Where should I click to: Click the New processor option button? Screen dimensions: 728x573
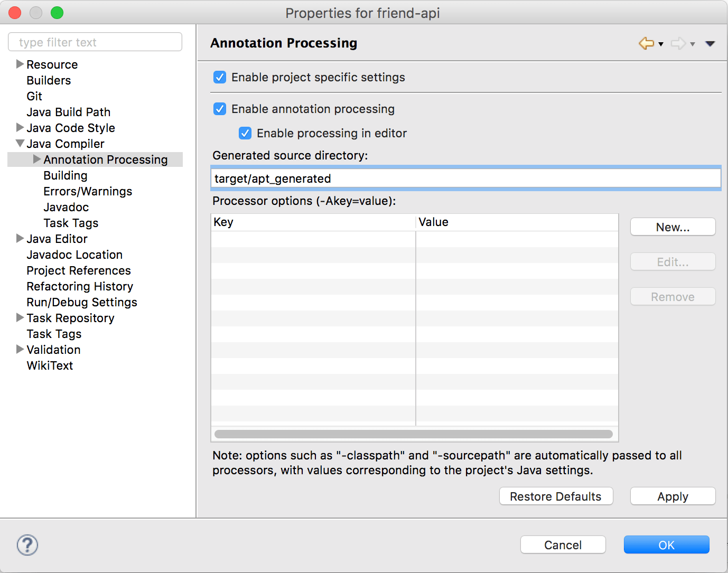[673, 227]
